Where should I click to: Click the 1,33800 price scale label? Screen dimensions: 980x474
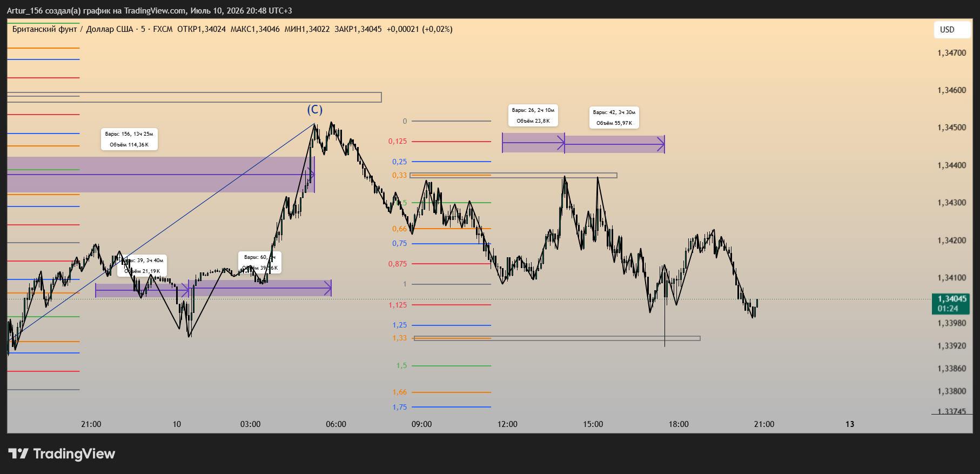tap(952, 391)
